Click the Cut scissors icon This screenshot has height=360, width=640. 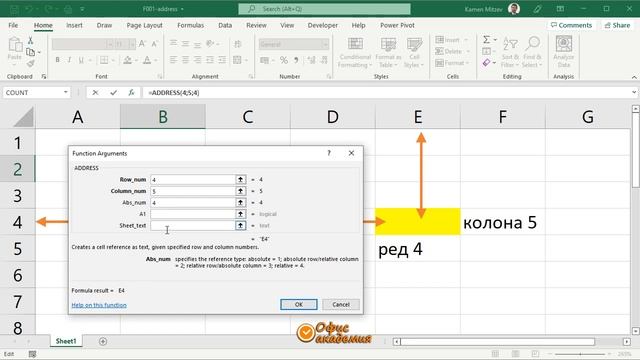[30, 40]
